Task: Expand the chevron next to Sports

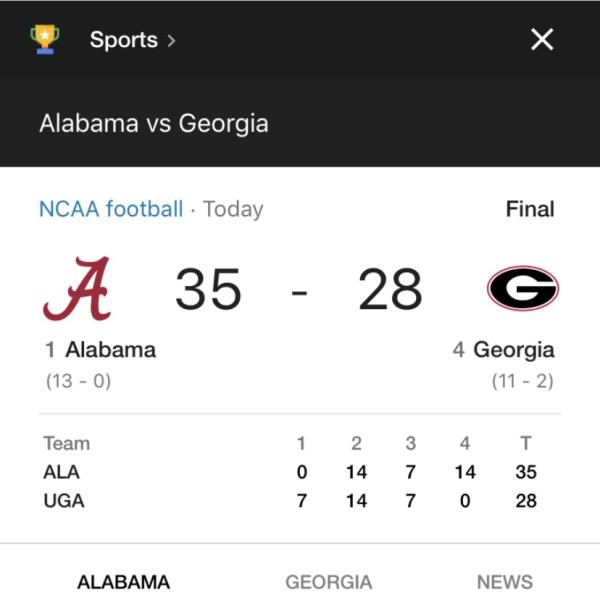Action: tap(172, 40)
